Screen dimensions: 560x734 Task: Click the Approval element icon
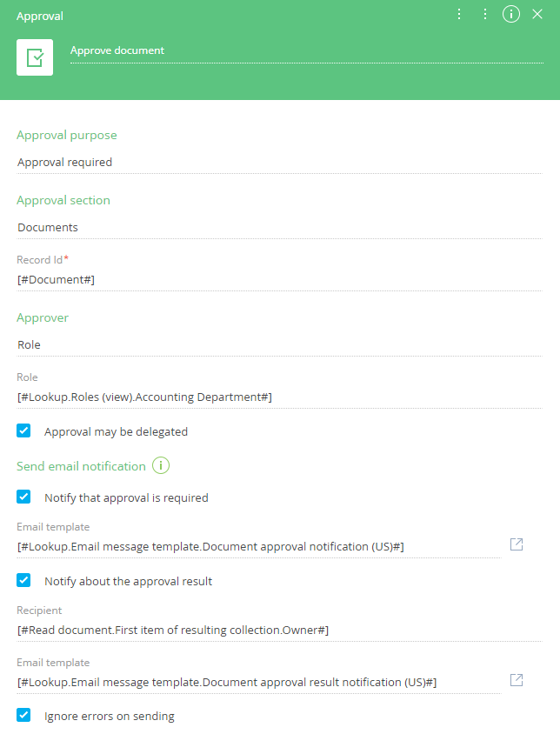coord(35,57)
